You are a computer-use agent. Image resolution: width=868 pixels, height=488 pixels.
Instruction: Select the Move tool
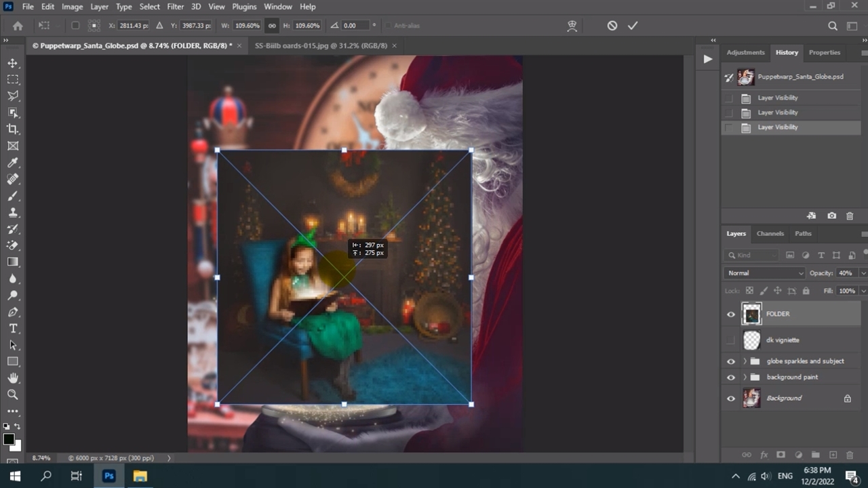coord(13,63)
